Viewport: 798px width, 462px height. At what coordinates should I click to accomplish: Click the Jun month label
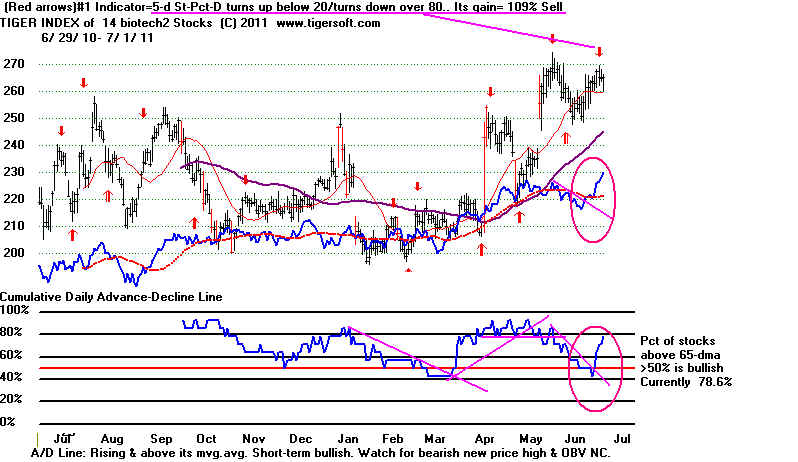click(x=575, y=439)
